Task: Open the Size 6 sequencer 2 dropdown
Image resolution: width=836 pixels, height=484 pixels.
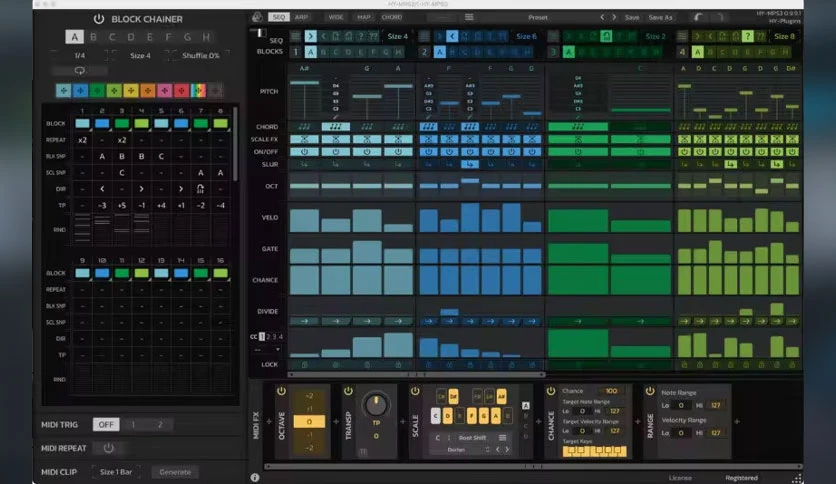Action: click(x=526, y=36)
